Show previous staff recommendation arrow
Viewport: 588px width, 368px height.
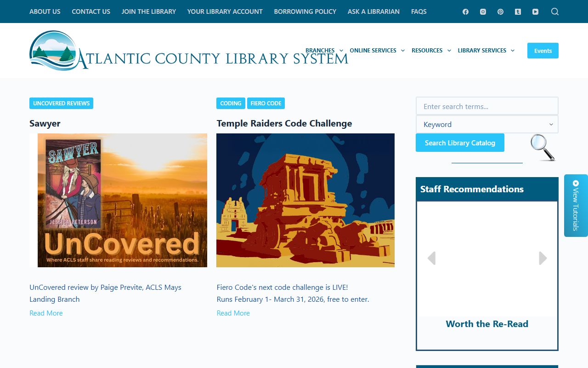[431, 258]
